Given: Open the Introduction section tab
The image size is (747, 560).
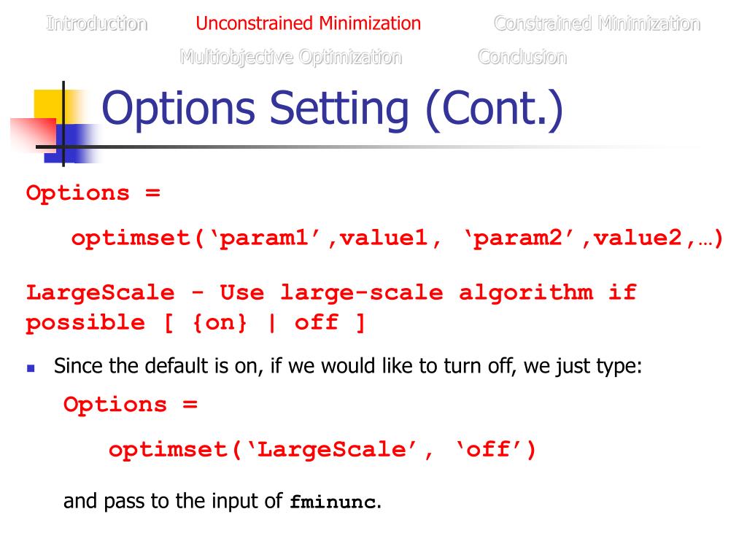Looking at the screenshot, I should (x=96, y=23).
